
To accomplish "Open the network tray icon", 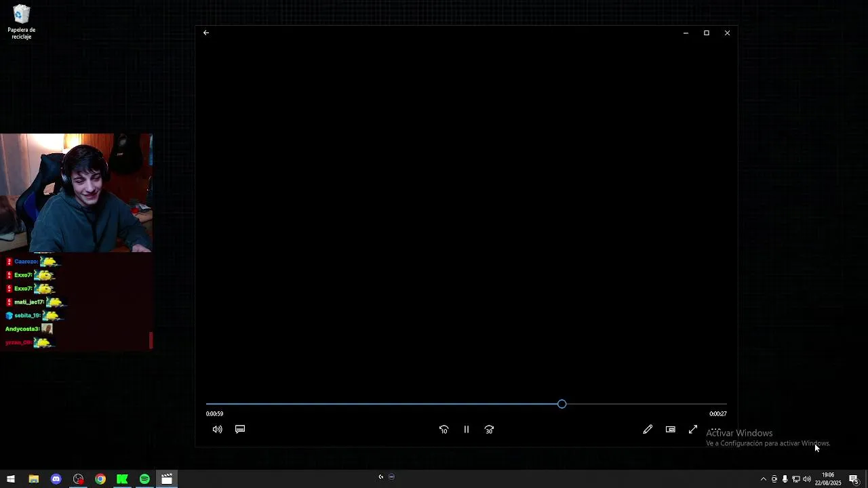I will (796, 479).
